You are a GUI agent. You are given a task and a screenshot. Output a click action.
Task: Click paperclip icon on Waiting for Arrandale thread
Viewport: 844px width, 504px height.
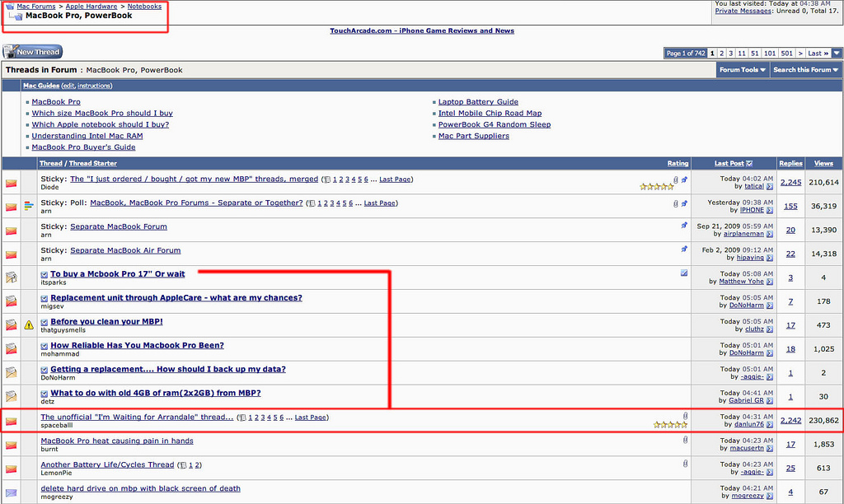point(685,416)
